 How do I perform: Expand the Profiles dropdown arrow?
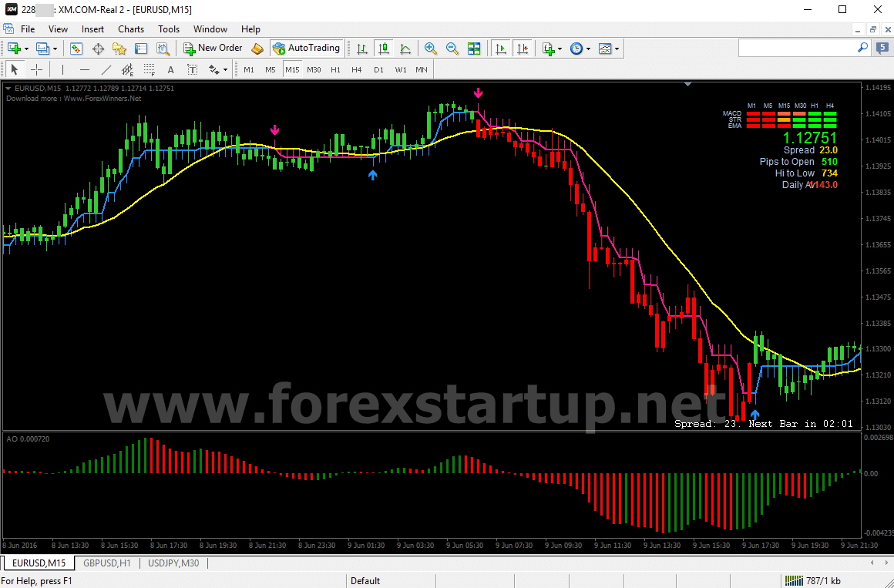point(55,49)
